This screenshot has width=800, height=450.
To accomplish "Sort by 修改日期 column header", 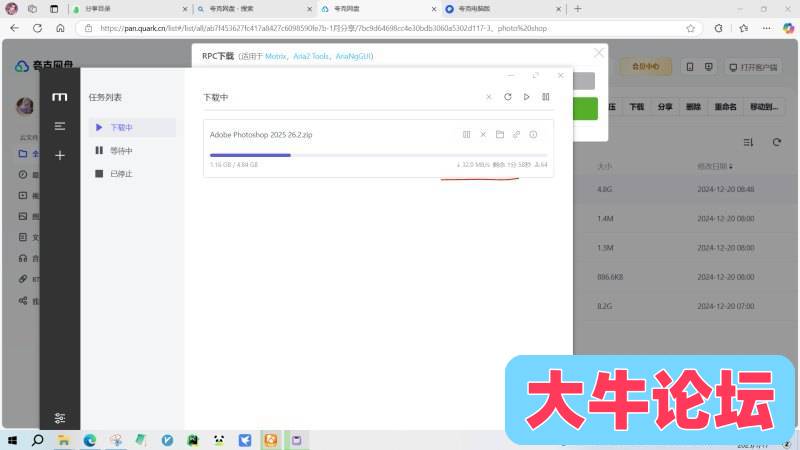I will (715, 166).
